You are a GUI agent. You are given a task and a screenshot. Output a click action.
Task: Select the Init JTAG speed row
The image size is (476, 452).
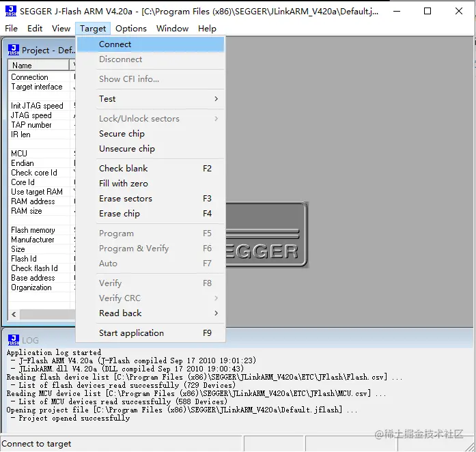click(42, 106)
